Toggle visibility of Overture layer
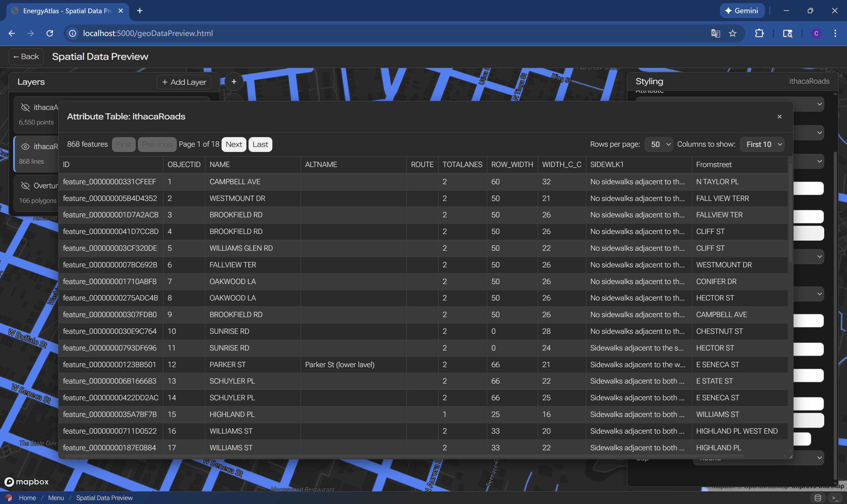The width and height of the screenshot is (847, 504). [25, 186]
